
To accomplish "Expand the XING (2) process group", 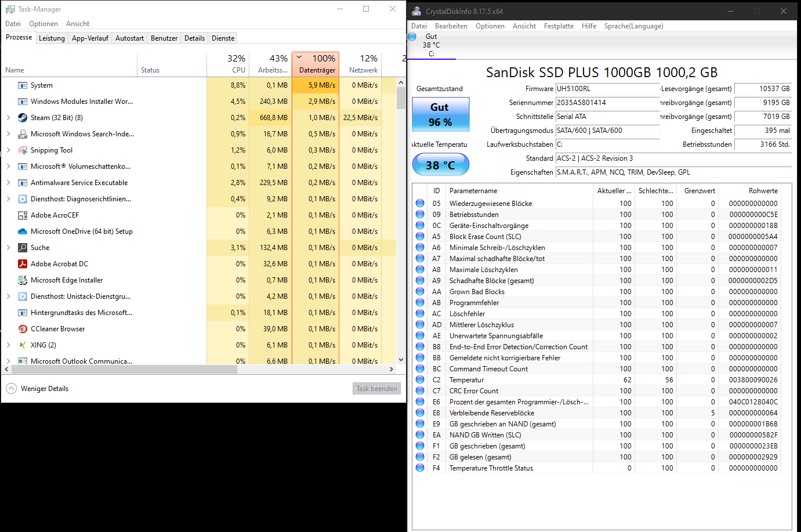I will pyautogui.click(x=8, y=345).
